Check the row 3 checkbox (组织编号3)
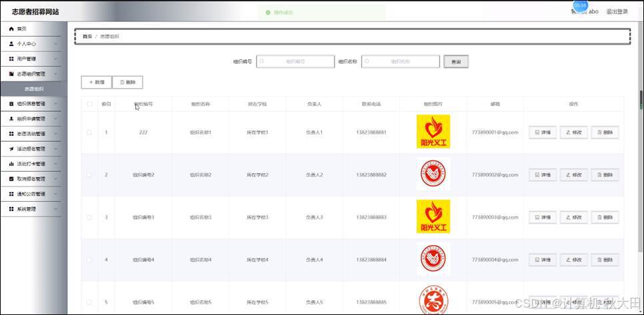The image size is (644, 315). click(x=89, y=217)
